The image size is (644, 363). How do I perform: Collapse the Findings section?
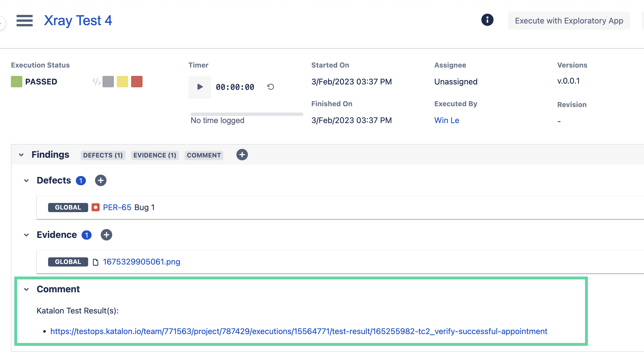(x=21, y=155)
